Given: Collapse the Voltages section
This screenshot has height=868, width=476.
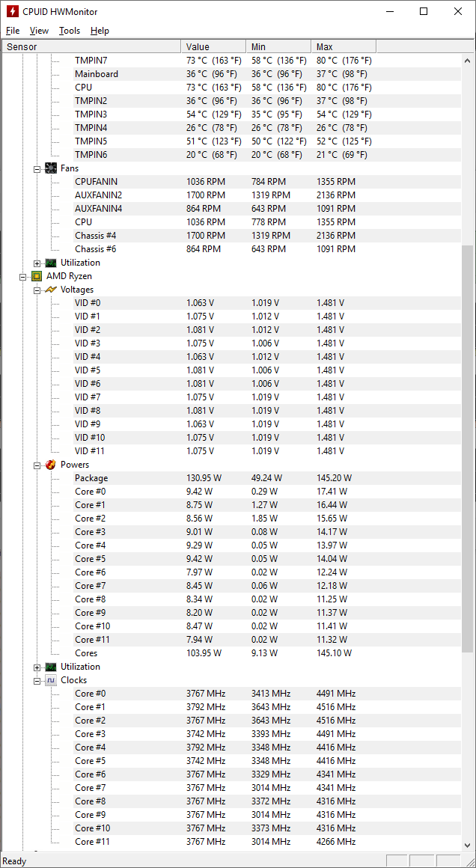Looking at the screenshot, I should pos(37,290).
